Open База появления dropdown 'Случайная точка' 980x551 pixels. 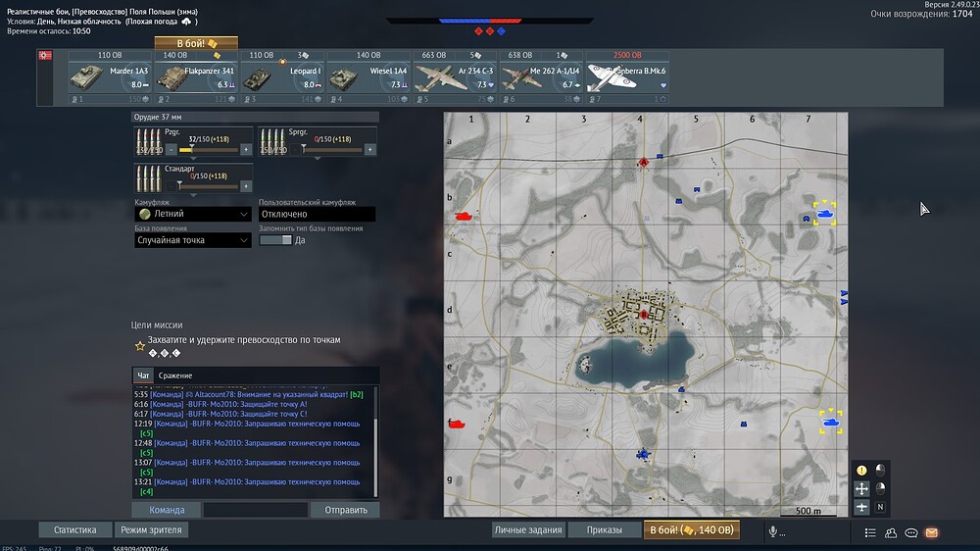coord(193,240)
